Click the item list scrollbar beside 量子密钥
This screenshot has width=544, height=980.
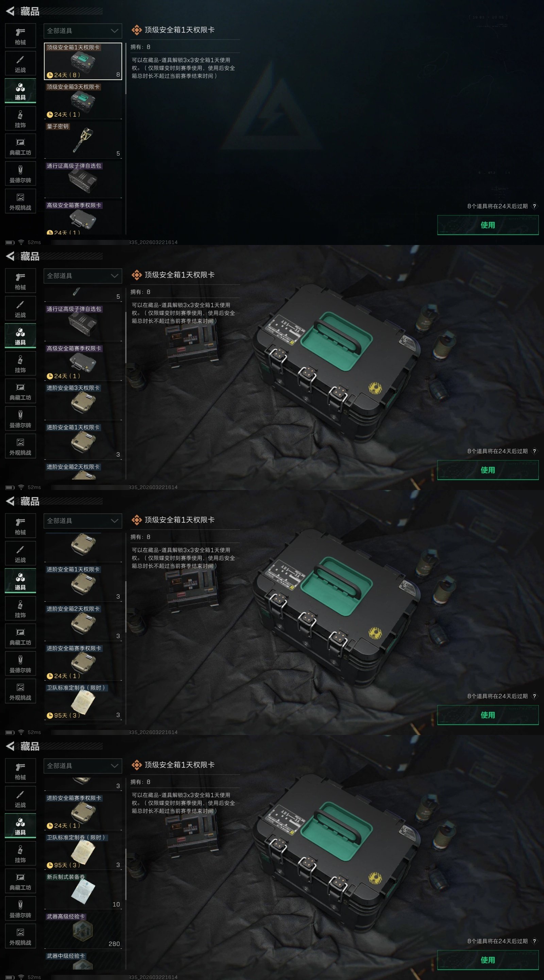tap(126, 68)
